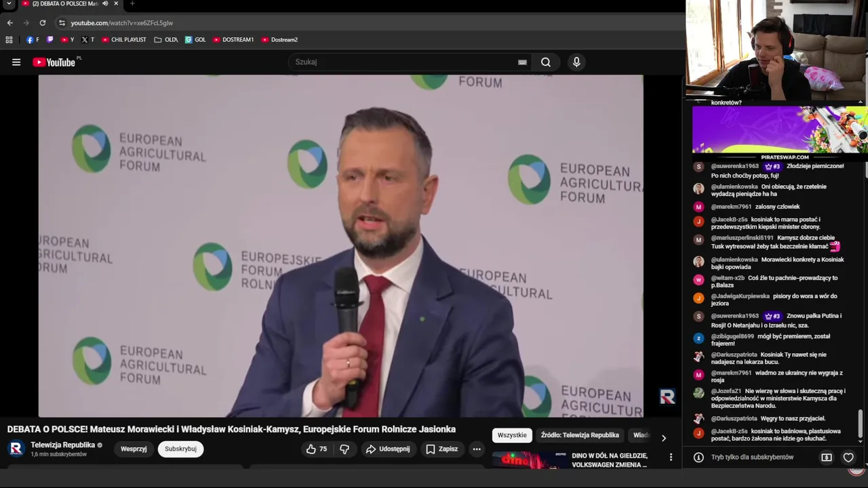Open a new browser tab
This screenshot has height=488, width=868.
coord(132,4)
